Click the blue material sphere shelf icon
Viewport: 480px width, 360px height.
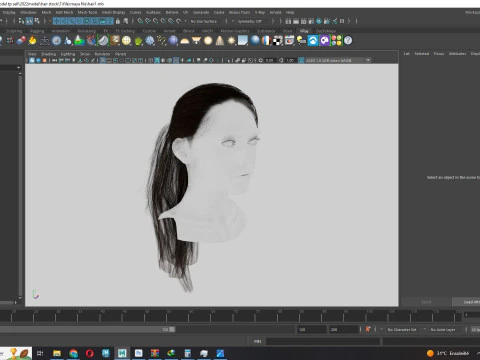tap(255, 41)
